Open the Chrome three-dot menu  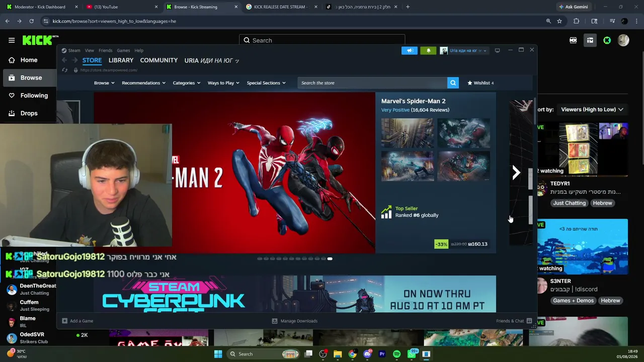pyautogui.click(x=637, y=21)
